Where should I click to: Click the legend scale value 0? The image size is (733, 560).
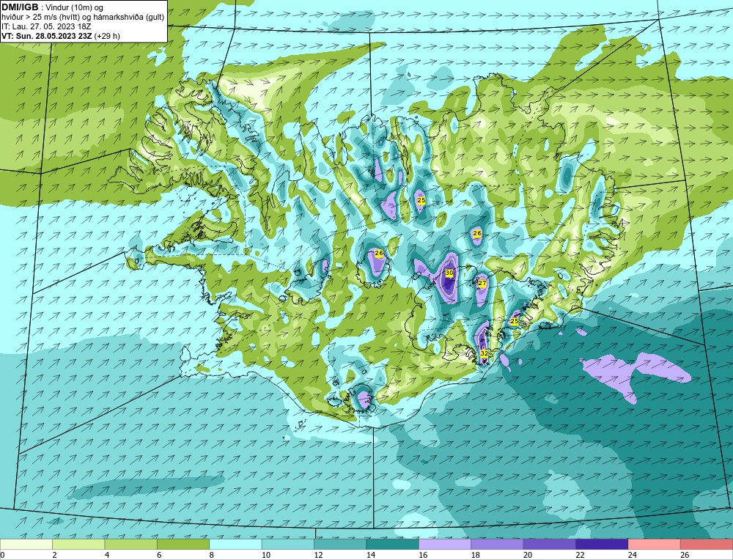coord(2,555)
